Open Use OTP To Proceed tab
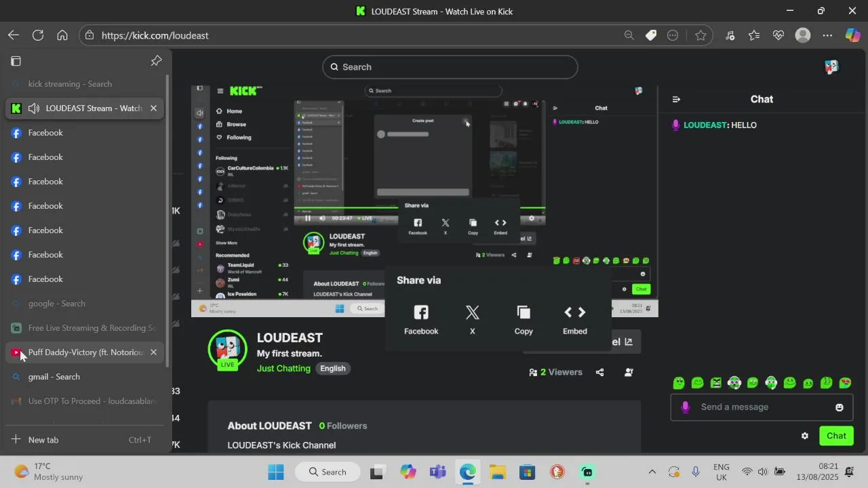This screenshot has height=488, width=868. click(85, 401)
